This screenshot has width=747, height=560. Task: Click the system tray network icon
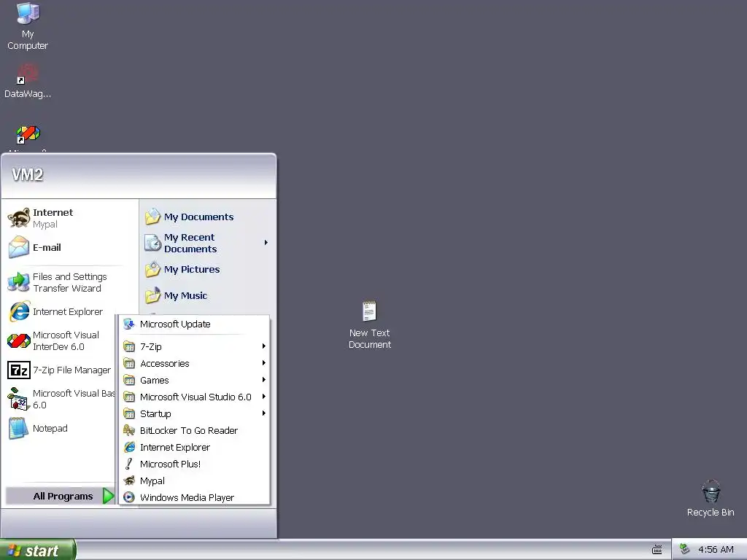click(x=684, y=549)
